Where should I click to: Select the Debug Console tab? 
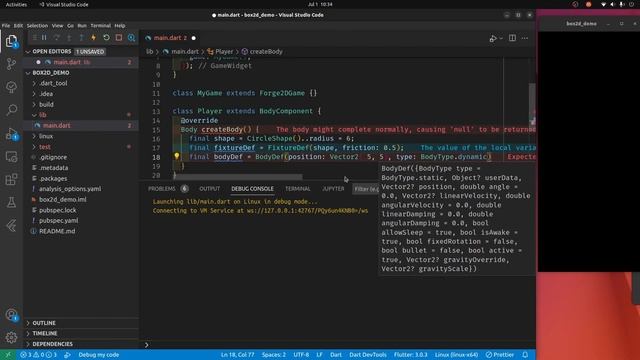(252, 189)
